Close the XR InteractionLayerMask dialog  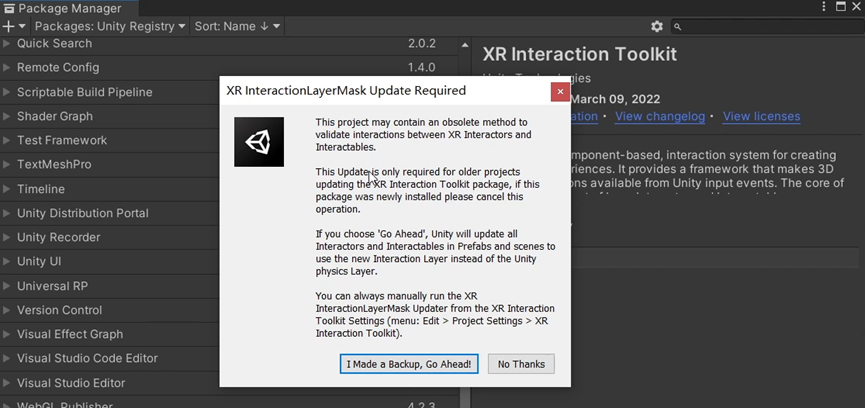[x=560, y=92]
